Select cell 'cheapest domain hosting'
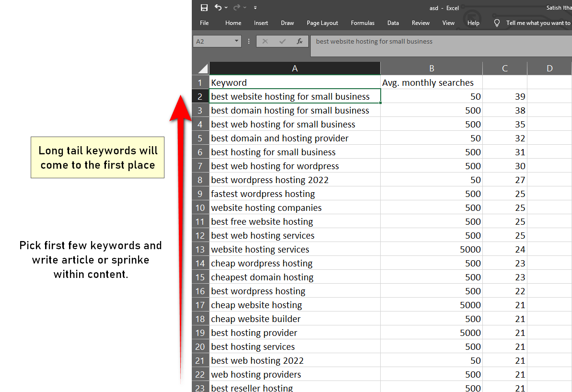The image size is (572, 392). pos(295,277)
